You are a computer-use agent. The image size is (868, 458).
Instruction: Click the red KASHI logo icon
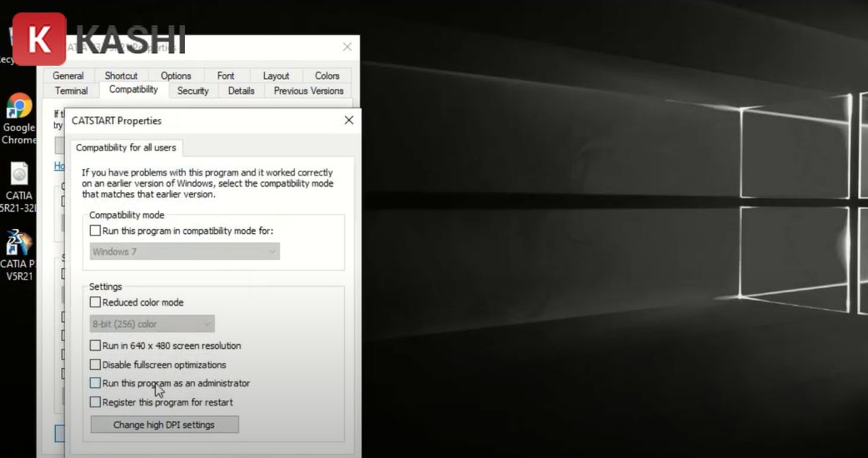tap(39, 39)
